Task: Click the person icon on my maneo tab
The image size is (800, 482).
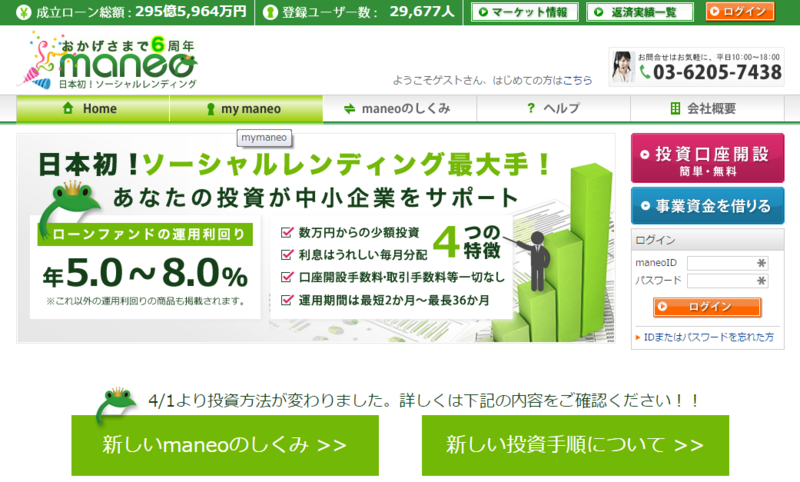Action: 210,109
